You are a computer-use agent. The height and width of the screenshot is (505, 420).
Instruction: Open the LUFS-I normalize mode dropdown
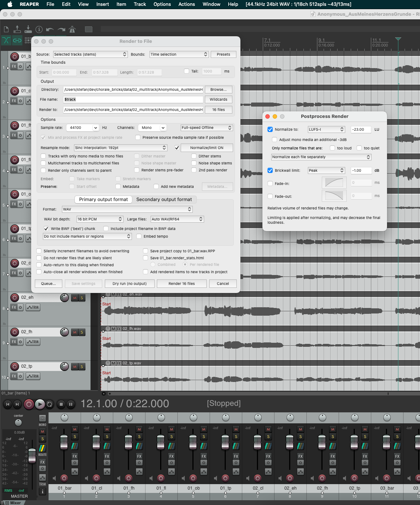point(326,129)
